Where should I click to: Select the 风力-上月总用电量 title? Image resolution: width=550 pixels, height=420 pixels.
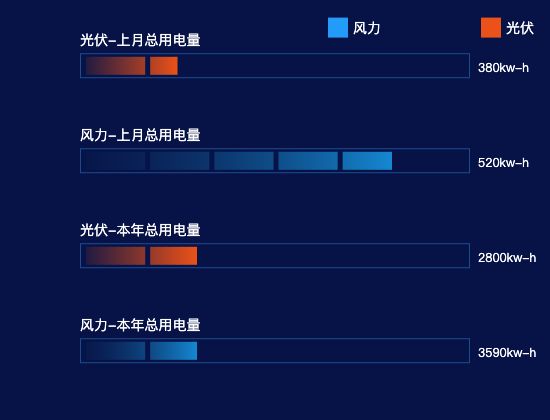(140, 135)
